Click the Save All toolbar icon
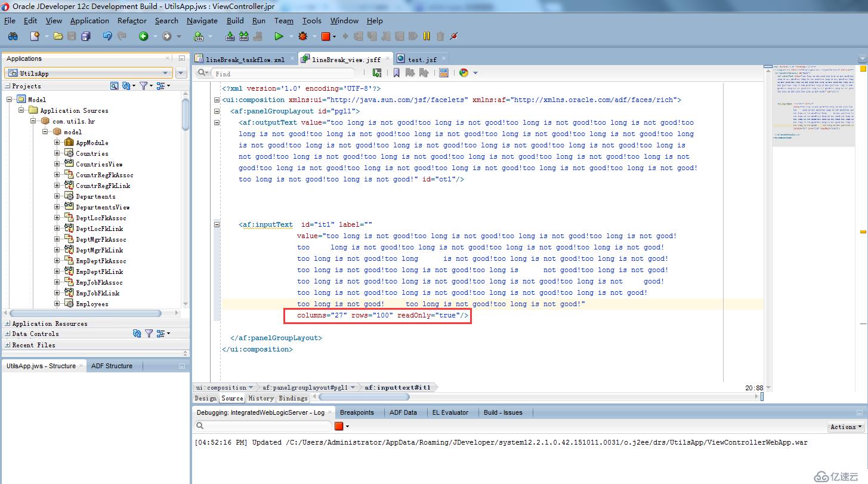 (85, 36)
